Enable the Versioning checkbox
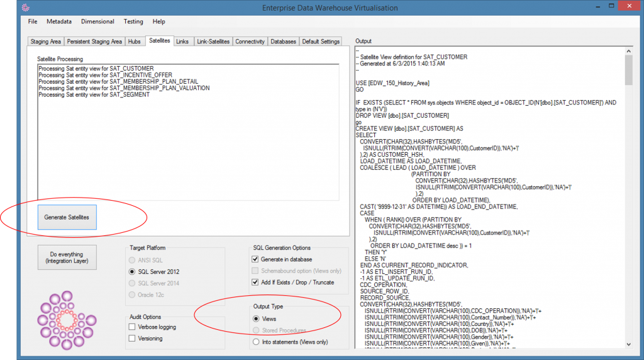The width and height of the screenshot is (644, 360). pos(132,339)
